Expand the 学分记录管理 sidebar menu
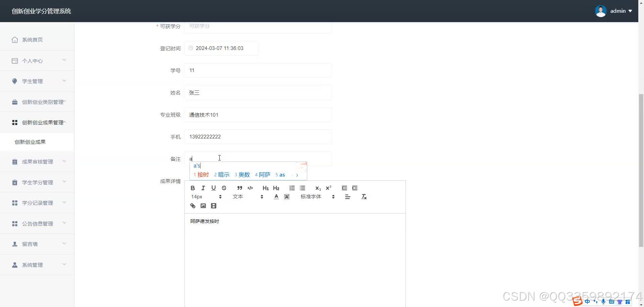The image size is (644, 307). click(x=37, y=203)
